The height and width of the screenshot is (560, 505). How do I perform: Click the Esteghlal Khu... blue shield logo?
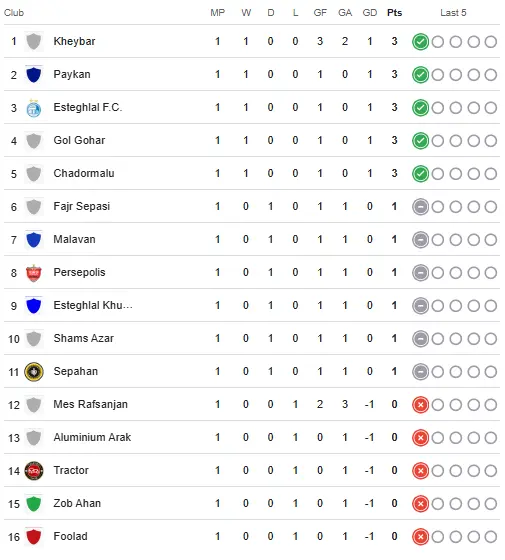pyautogui.click(x=34, y=306)
